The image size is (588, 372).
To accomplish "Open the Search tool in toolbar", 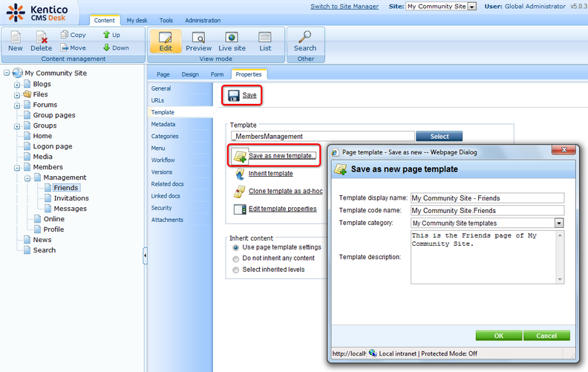I will click(304, 37).
